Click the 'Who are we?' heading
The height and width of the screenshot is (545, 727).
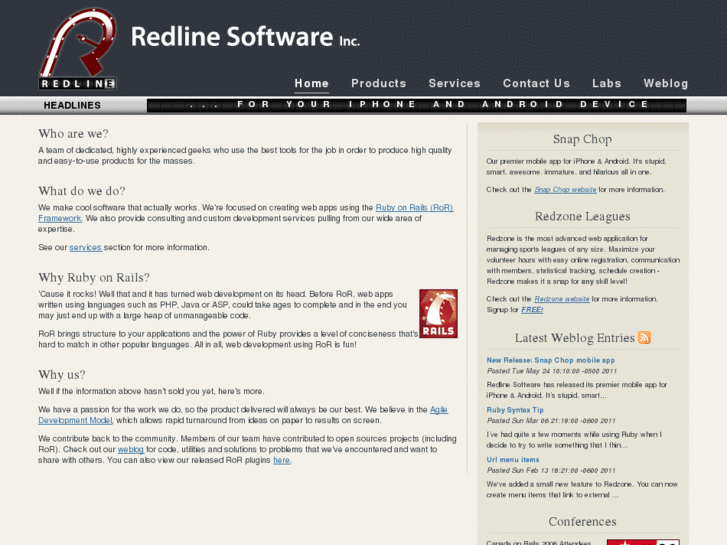[73, 134]
